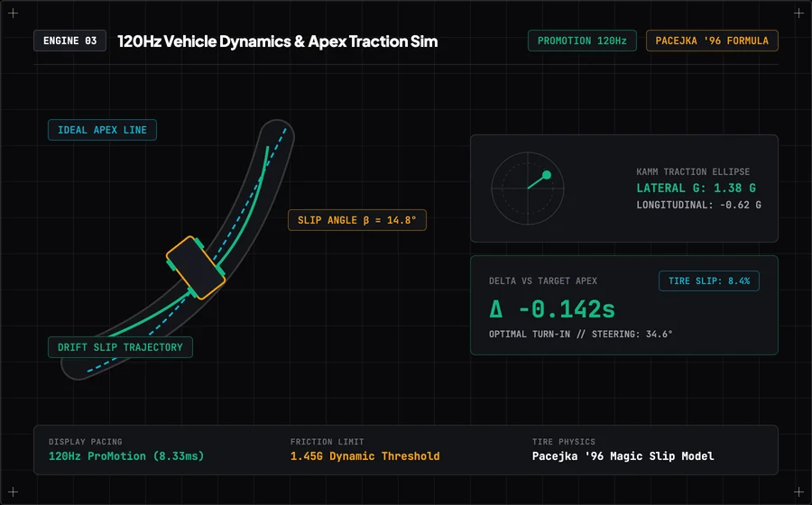This screenshot has width=812, height=505.
Task: Click the TIRE SLIP: 8.4% badge
Action: click(x=709, y=281)
